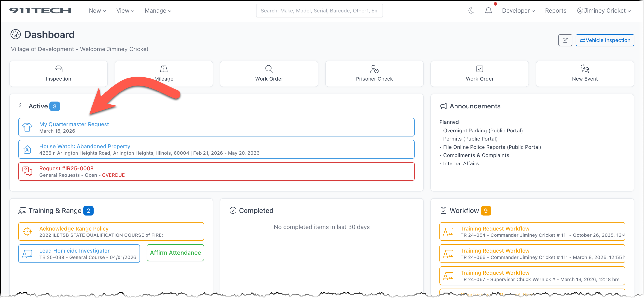Click the New Event shortcut tile
The width and height of the screenshot is (644, 298).
[585, 74]
